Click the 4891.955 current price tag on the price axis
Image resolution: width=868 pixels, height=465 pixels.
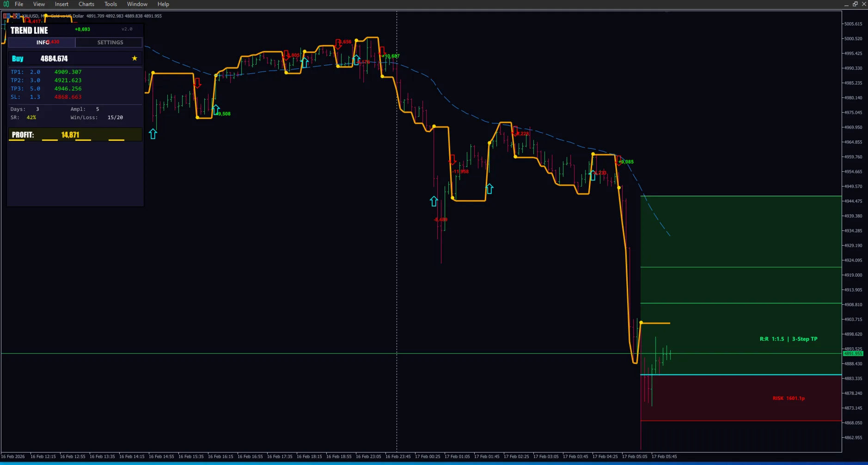pos(853,353)
